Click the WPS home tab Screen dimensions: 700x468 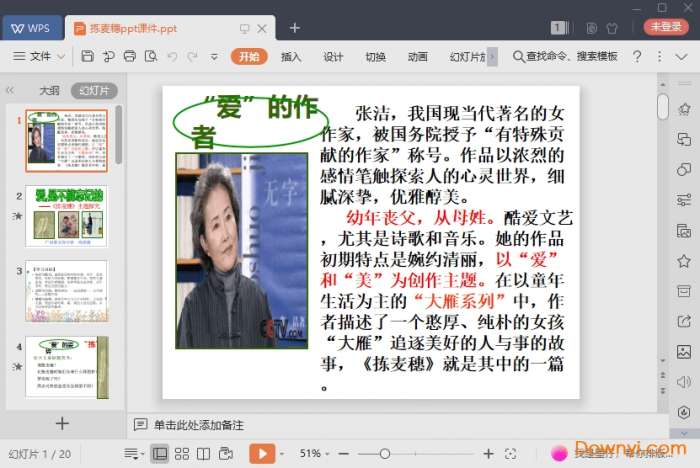[x=31, y=28]
